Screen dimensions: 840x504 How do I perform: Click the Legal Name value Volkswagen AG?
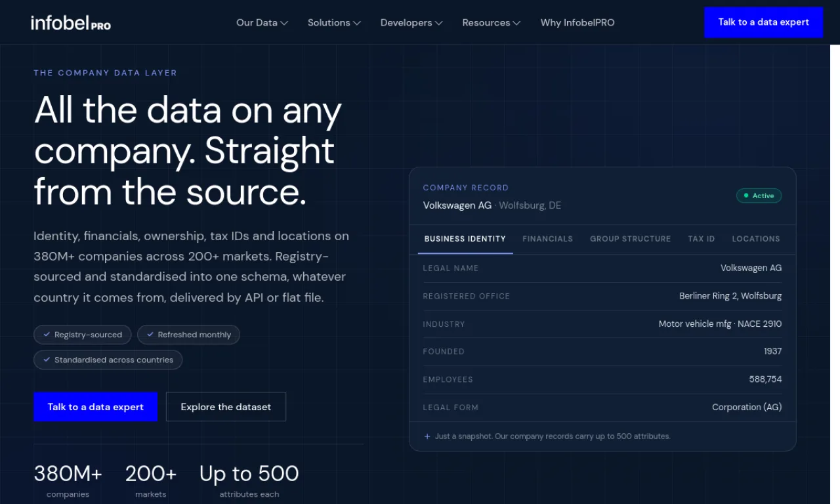tap(751, 268)
